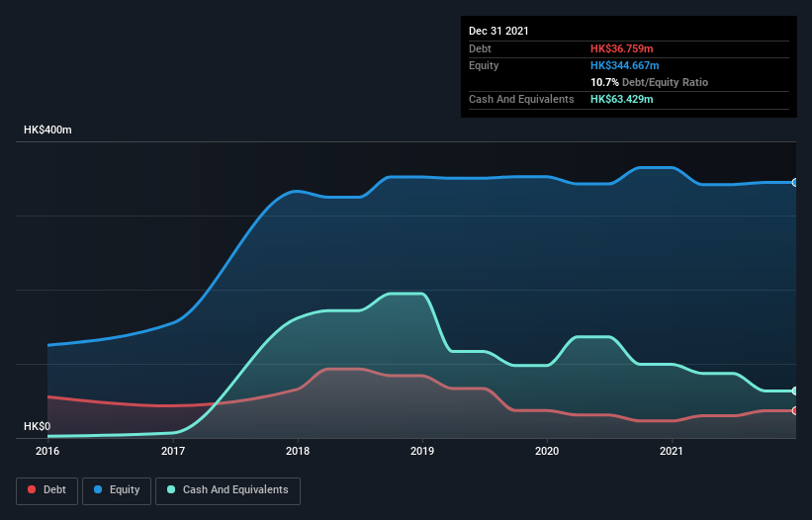Toggle Cash And Equivalents legend button

pos(227,490)
